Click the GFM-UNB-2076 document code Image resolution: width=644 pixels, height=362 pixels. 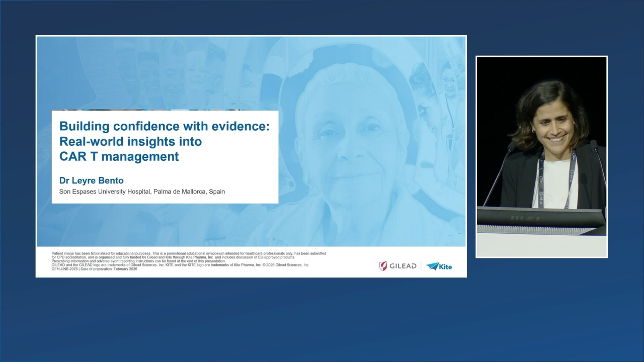[63, 269]
